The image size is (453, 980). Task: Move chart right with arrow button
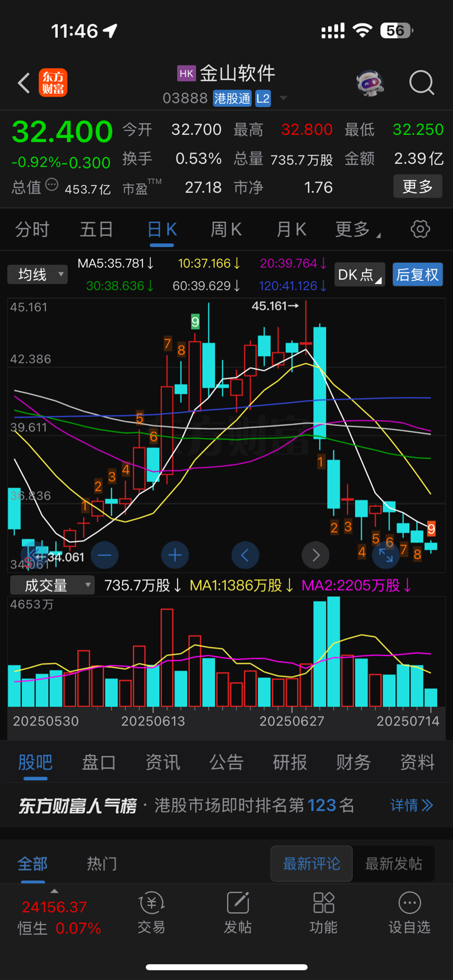[x=316, y=555]
